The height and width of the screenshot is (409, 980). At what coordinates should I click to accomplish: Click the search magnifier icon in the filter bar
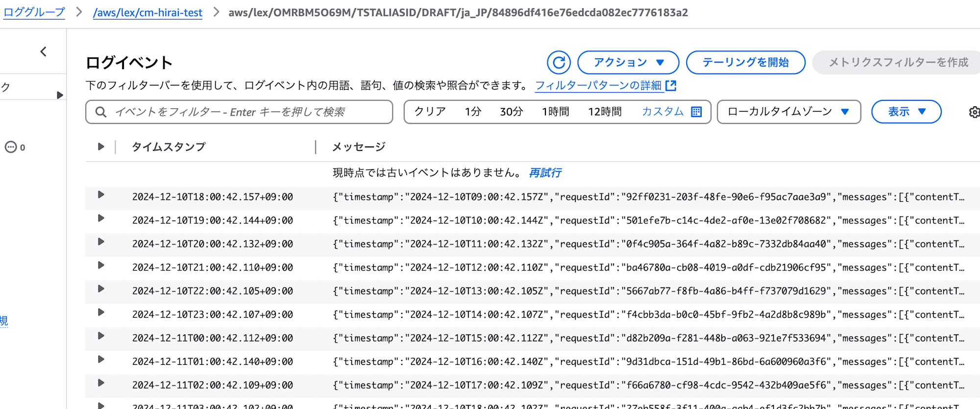point(101,112)
